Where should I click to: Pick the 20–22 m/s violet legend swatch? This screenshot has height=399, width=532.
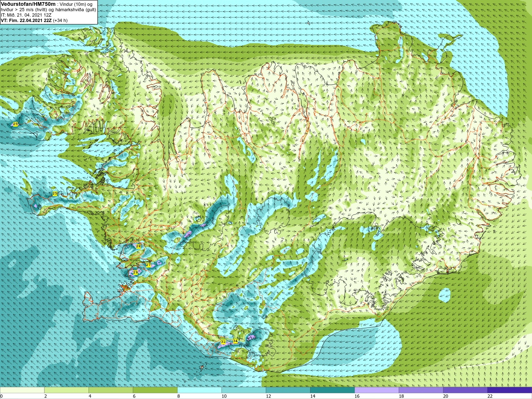point(465,390)
